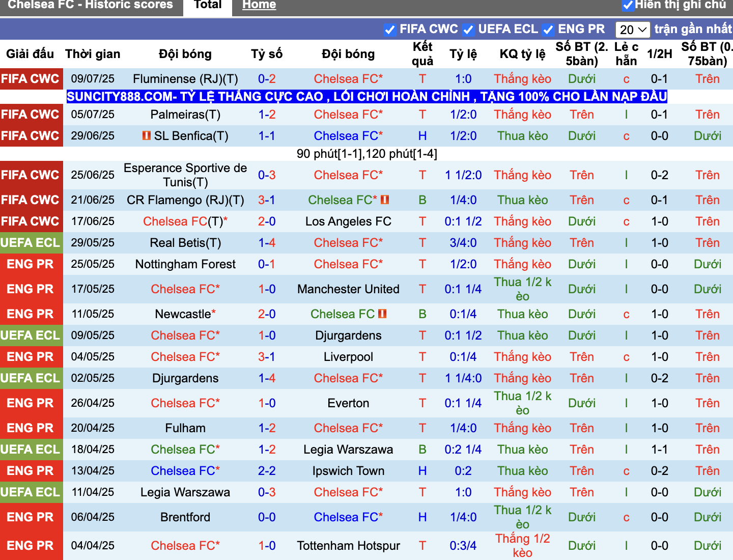This screenshot has height=560, width=733.
Task: Switch to the Home tab
Action: tap(259, 5)
